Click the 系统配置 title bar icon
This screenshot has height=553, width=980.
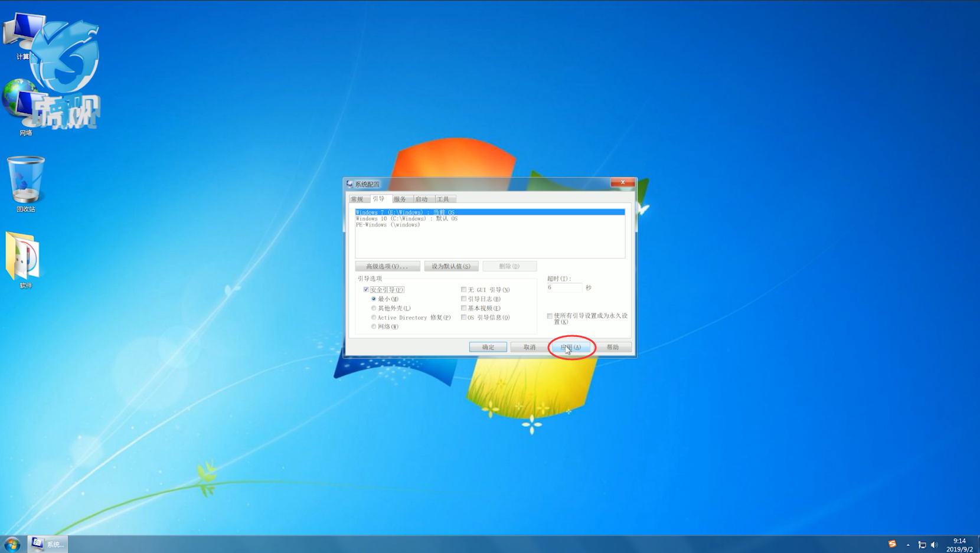[349, 184]
